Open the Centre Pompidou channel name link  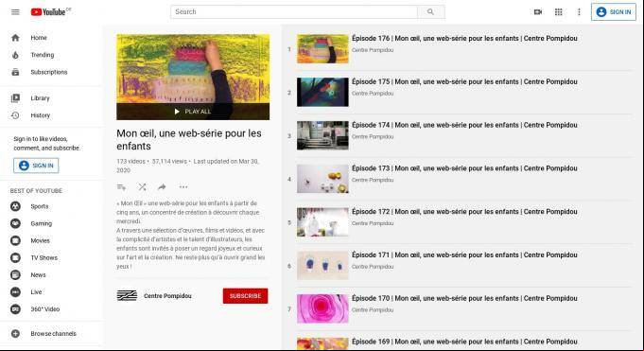click(x=167, y=296)
